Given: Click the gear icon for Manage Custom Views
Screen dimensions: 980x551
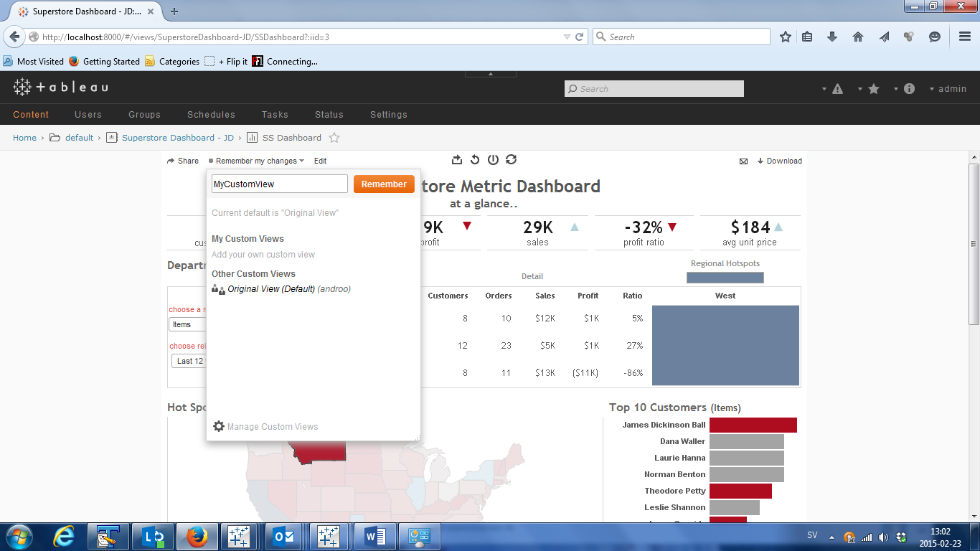Looking at the screenshot, I should [x=219, y=426].
